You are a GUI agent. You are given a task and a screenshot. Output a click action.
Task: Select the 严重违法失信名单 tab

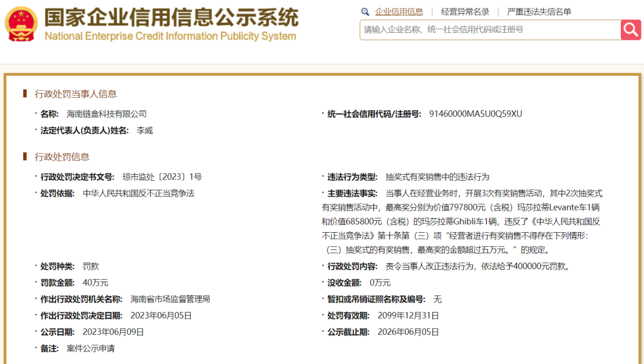pyautogui.click(x=538, y=12)
